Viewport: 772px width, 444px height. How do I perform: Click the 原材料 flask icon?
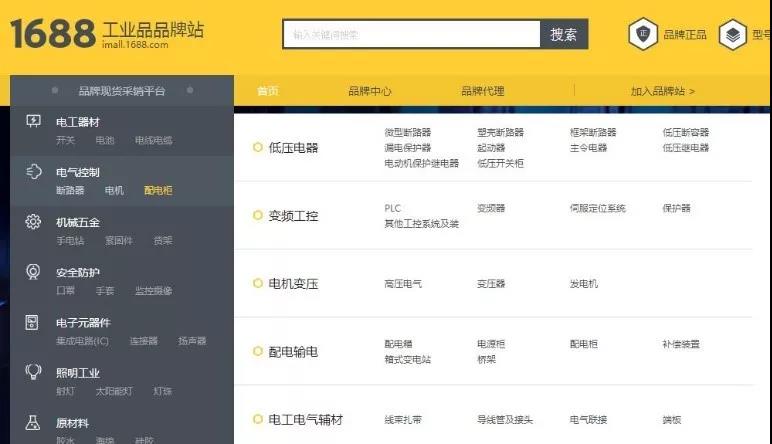pyautogui.click(x=33, y=423)
